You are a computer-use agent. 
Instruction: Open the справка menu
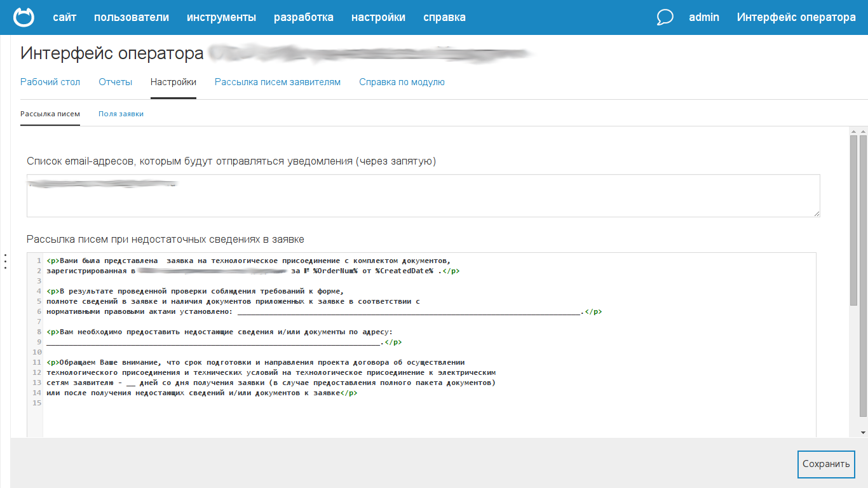444,17
